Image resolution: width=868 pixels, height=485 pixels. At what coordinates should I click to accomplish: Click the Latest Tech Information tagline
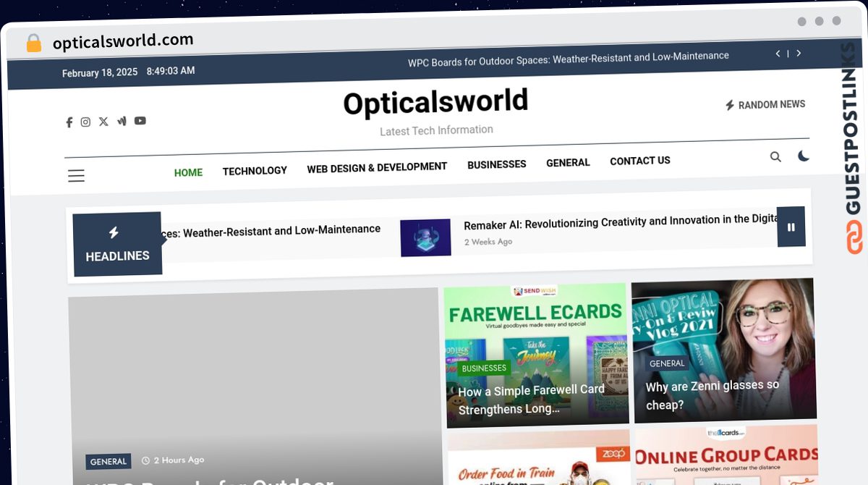(437, 130)
